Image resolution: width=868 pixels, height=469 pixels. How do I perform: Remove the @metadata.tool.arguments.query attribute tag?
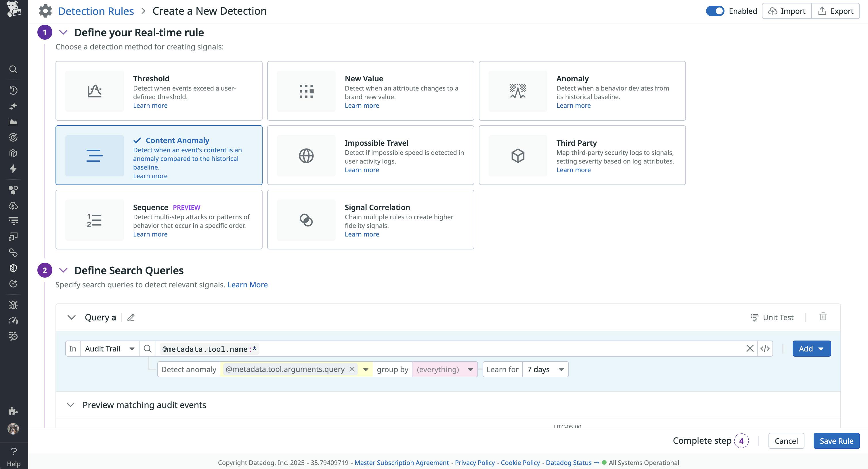(x=351, y=369)
